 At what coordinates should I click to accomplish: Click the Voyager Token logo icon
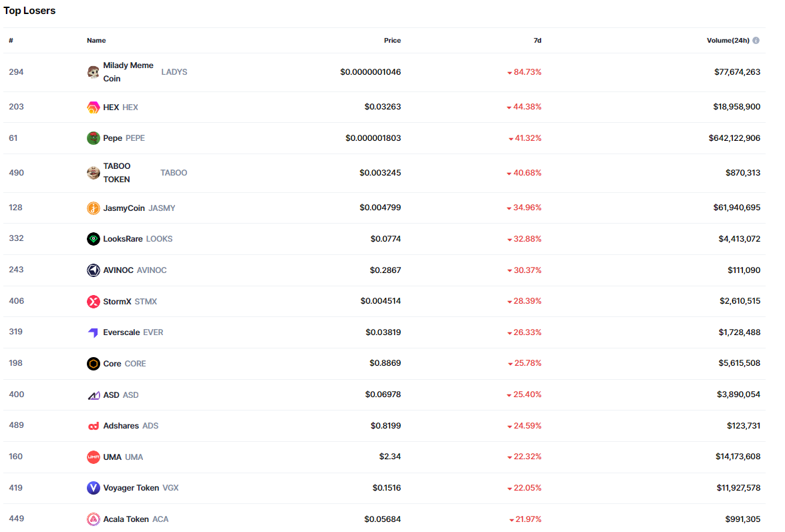pos(94,488)
